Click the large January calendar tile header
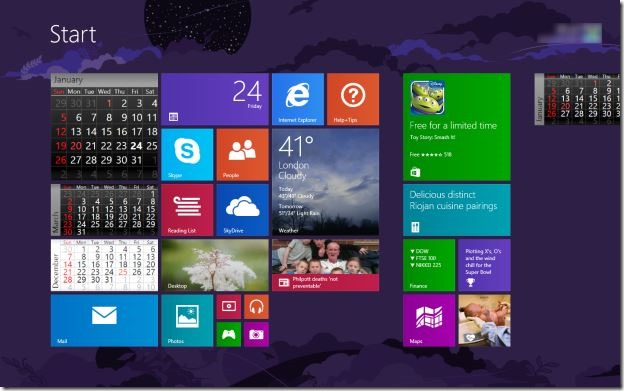The width and height of the screenshot is (624, 391). 104,80
